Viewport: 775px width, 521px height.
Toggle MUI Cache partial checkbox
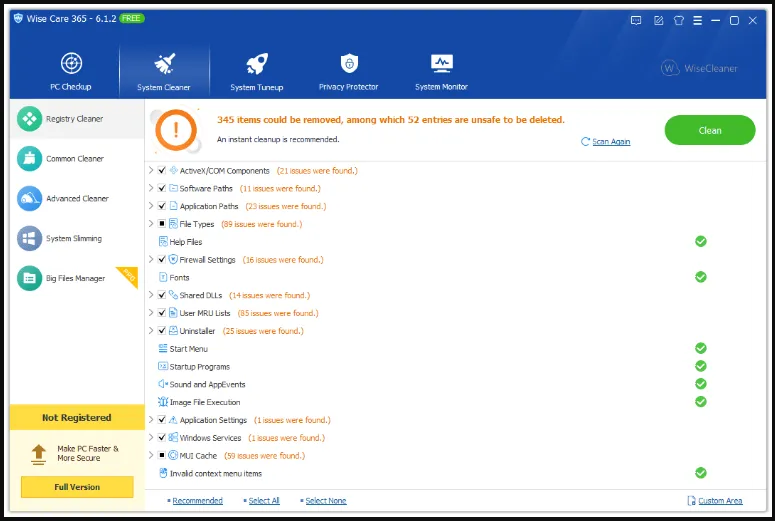(x=162, y=455)
